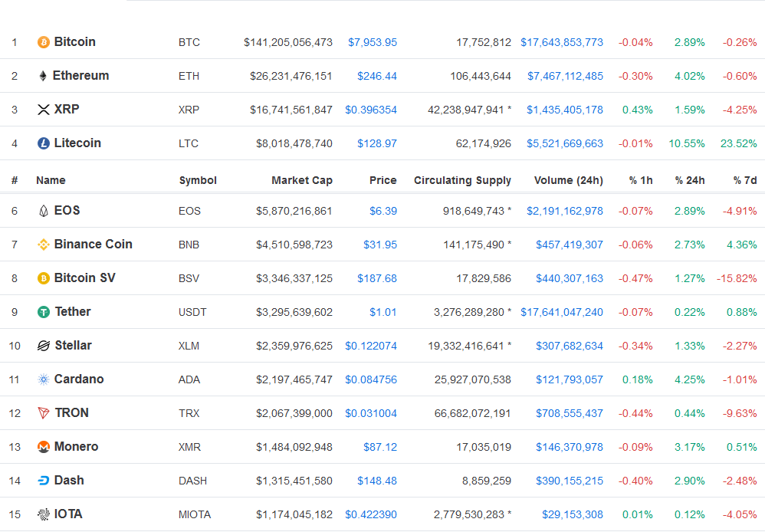Click the XRP logo icon

[44, 110]
